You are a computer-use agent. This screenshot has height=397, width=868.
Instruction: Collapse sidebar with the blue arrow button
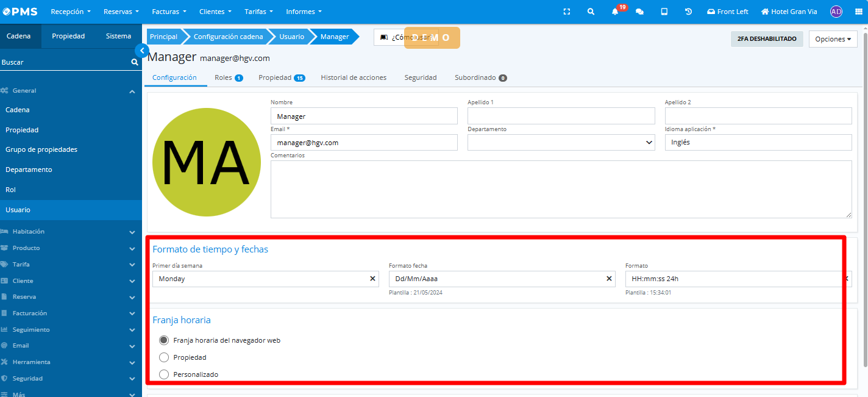tap(142, 51)
